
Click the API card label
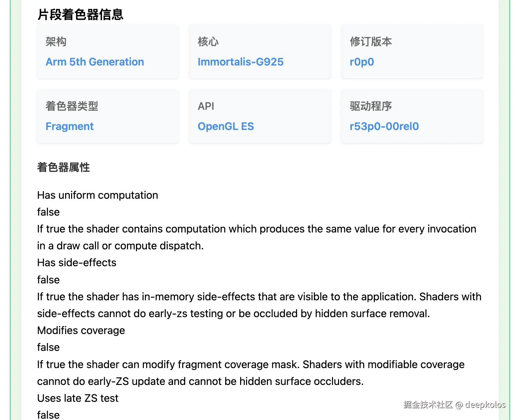pyautogui.click(x=206, y=106)
